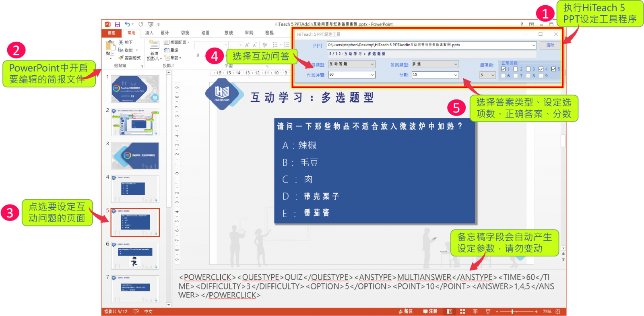Screen dimensions: 644x316
Task: Click the Cut scissors icon
Action: pyautogui.click(x=121, y=42)
